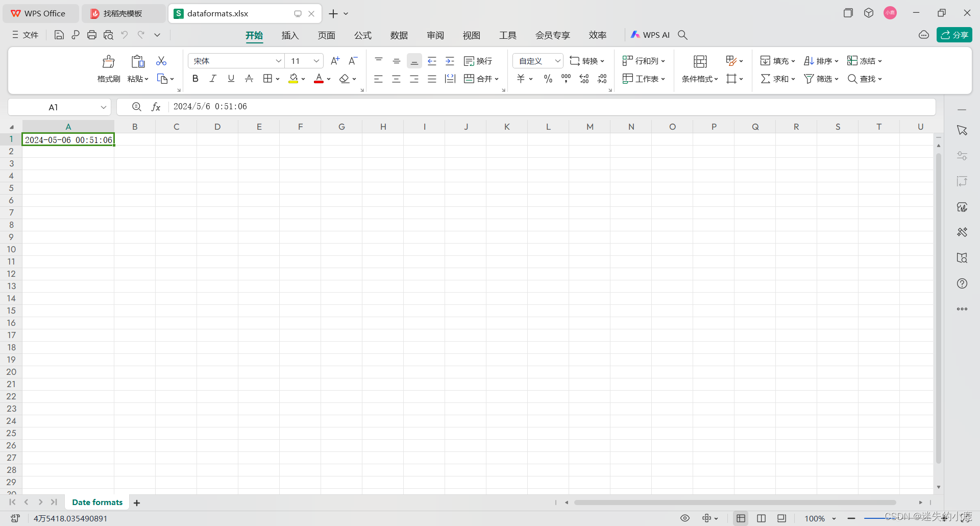Click the 查找 Find button
Image resolution: width=980 pixels, height=526 pixels.
(x=865, y=79)
